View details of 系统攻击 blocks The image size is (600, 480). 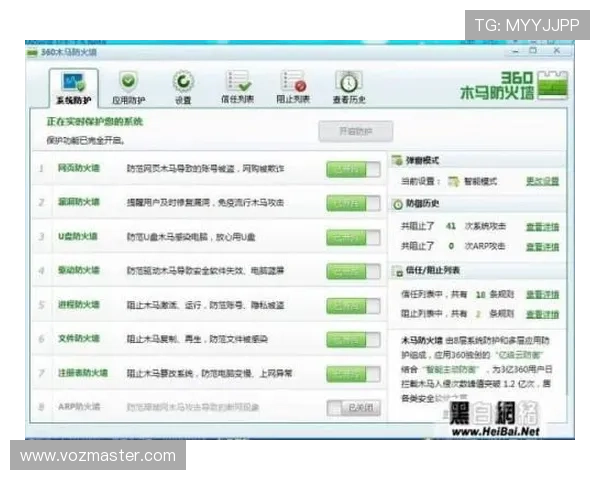pyautogui.click(x=542, y=227)
